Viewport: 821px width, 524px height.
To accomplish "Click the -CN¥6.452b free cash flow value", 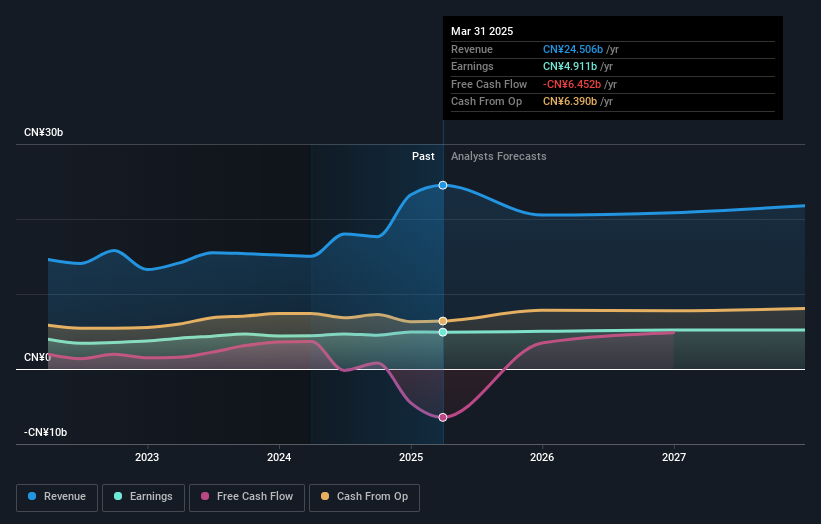I will (x=572, y=84).
